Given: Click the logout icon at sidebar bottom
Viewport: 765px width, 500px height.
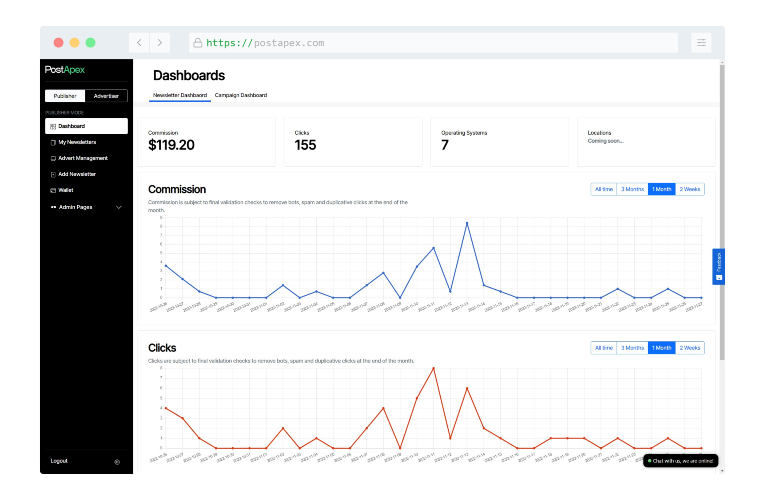Looking at the screenshot, I should 117,461.
